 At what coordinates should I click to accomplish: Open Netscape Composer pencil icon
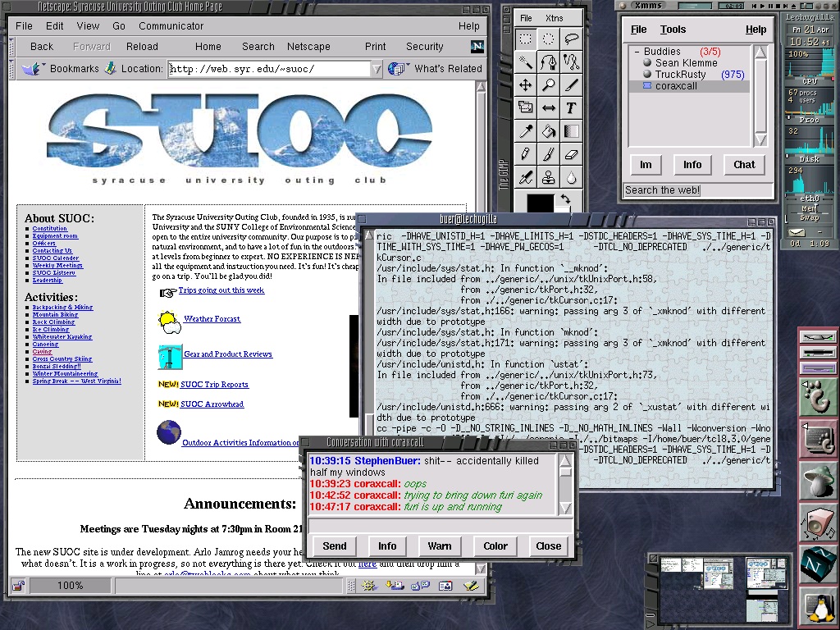pos(471,586)
